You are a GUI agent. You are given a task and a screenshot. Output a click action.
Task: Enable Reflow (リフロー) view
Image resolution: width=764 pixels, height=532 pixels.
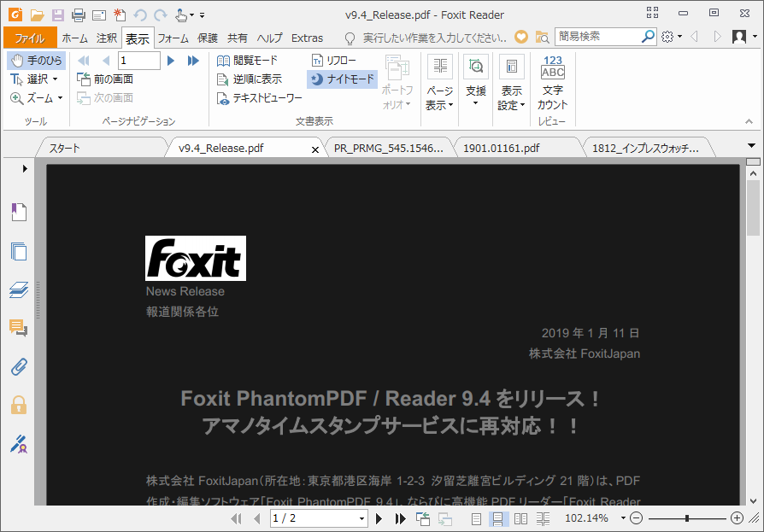334,61
